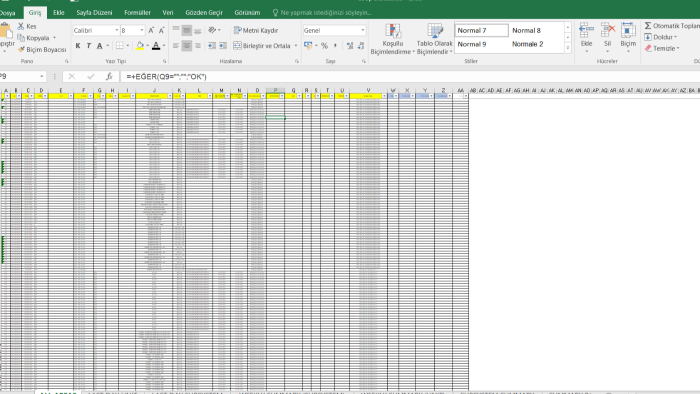This screenshot has width=700, height=394.
Task: Open the fill color dropdown arrow
Action: (147, 46)
